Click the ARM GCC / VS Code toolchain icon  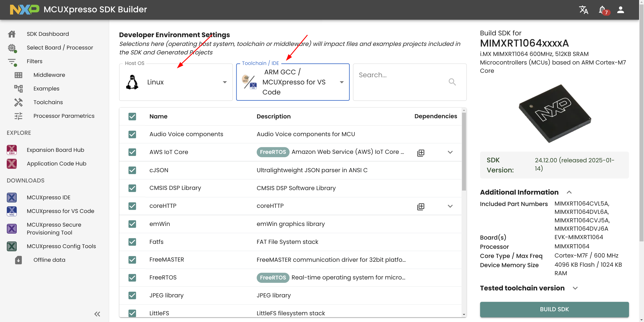click(x=249, y=82)
